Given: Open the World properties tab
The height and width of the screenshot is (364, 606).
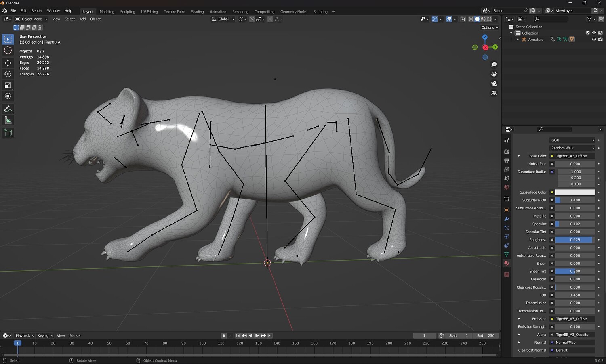Looking at the screenshot, I should pos(507,187).
